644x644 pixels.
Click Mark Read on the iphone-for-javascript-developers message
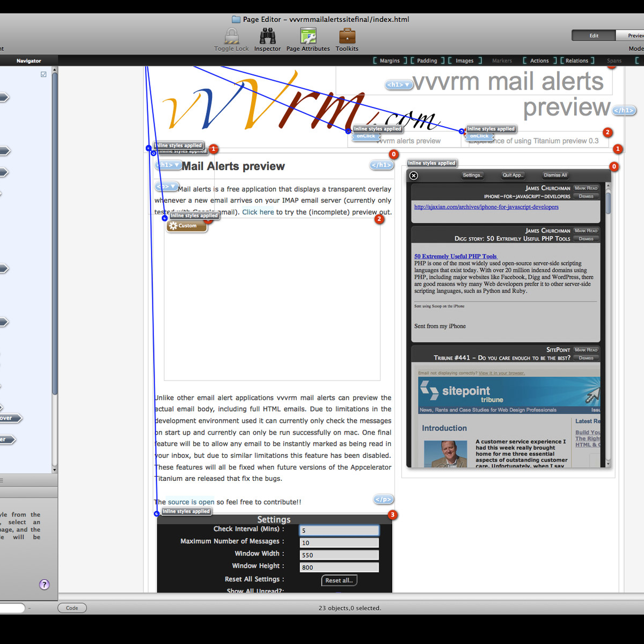[586, 188]
